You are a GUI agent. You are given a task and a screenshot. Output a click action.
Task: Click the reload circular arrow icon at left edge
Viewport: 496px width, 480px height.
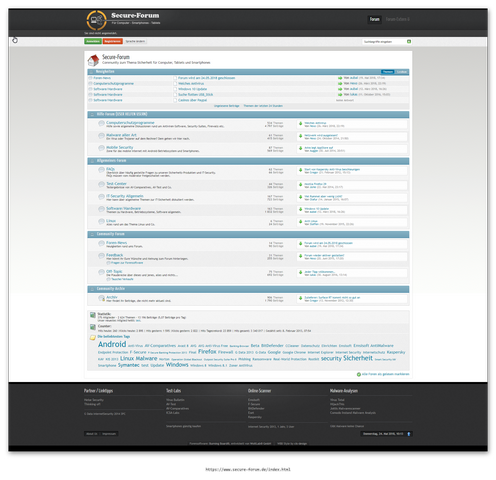(15, 40)
